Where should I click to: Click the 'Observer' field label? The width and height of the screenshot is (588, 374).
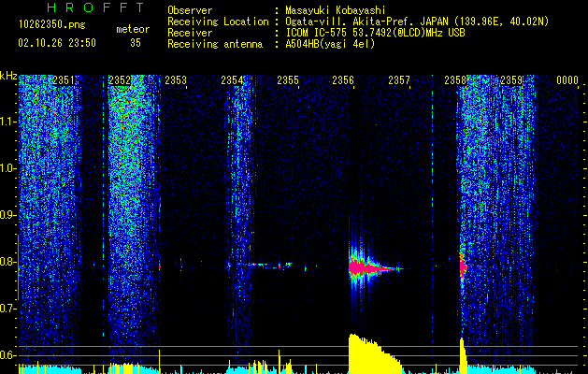pos(190,10)
